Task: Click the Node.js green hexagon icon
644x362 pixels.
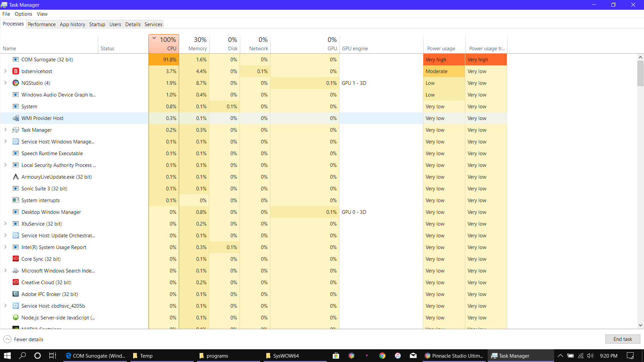Action: (15, 317)
